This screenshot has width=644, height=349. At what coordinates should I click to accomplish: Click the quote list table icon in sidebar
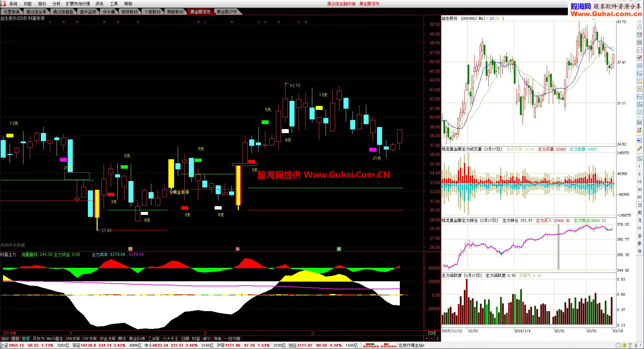click(639, 43)
